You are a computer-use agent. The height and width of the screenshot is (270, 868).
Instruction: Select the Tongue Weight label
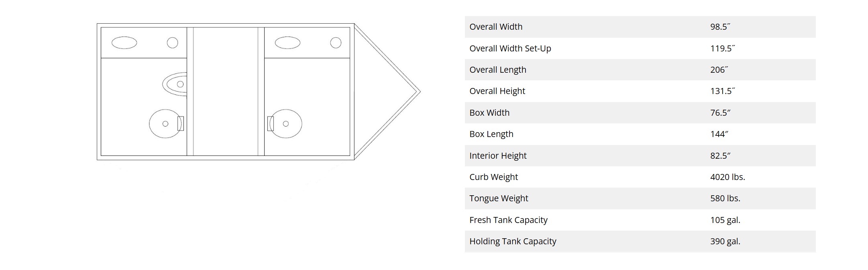[498, 198]
